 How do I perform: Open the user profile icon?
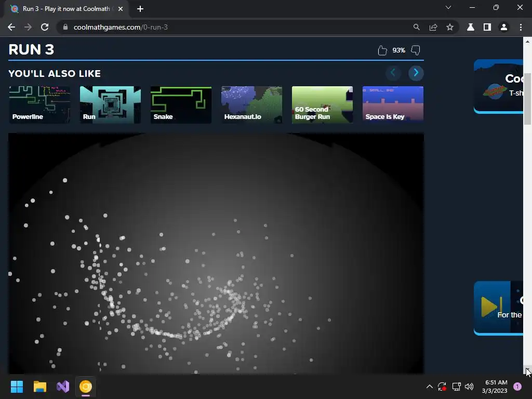pyautogui.click(x=504, y=27)
